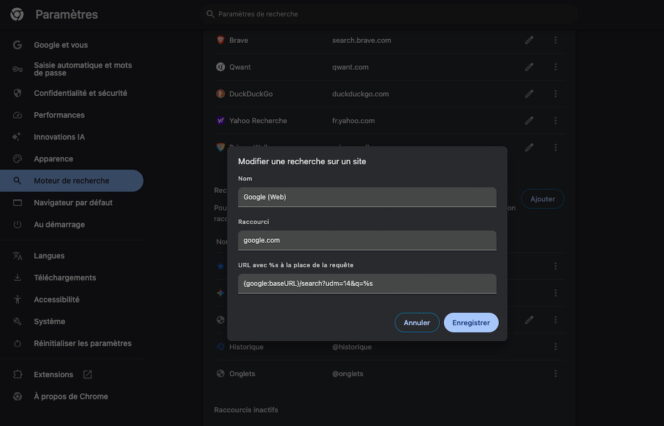664x426 pixels.
Task: Click the Google G icon in the sidebar
Action: pos(17,45)
